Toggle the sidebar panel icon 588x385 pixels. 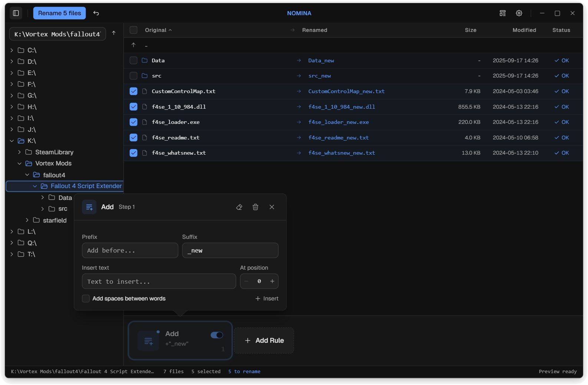click(16, 13)
